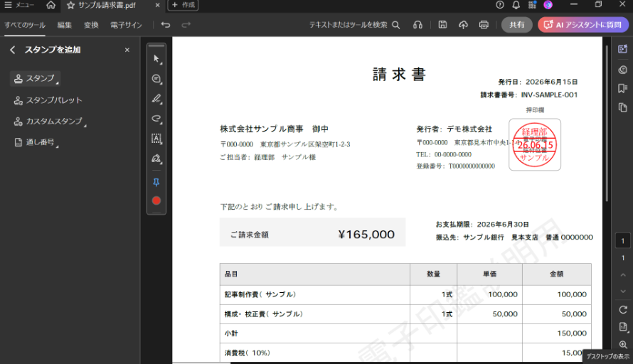Viewport: 633px width, 364px height.
Task: Close the サンプル請求書.pdf tab
Action: 157,5
